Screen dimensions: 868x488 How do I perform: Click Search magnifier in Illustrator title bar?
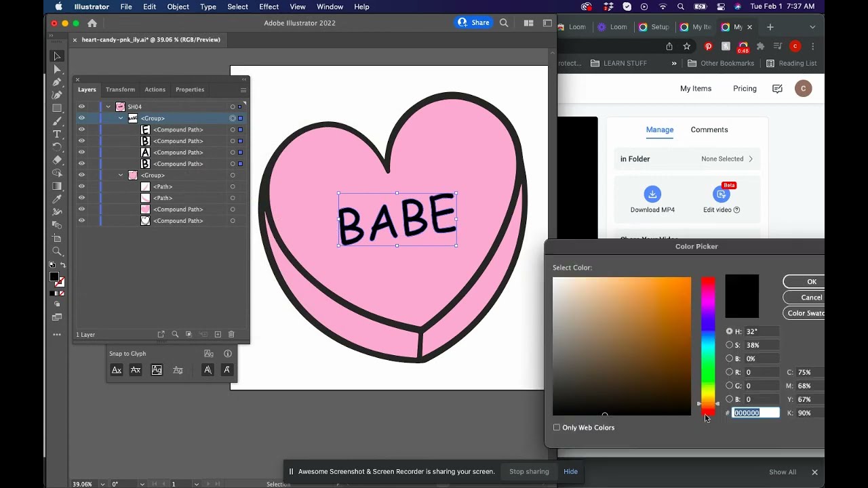click(x=504, y=23)
